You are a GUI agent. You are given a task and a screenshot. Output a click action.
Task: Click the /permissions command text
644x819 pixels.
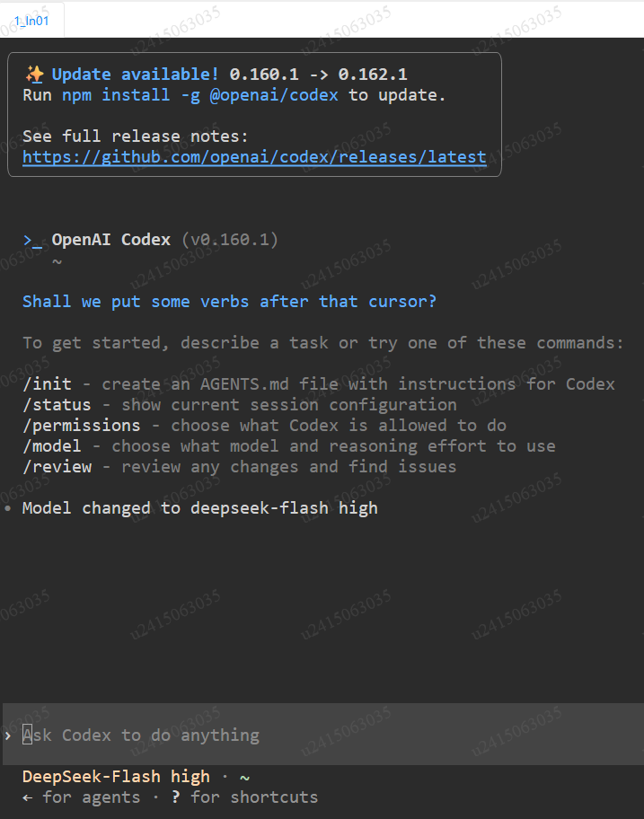pos(82,426)
